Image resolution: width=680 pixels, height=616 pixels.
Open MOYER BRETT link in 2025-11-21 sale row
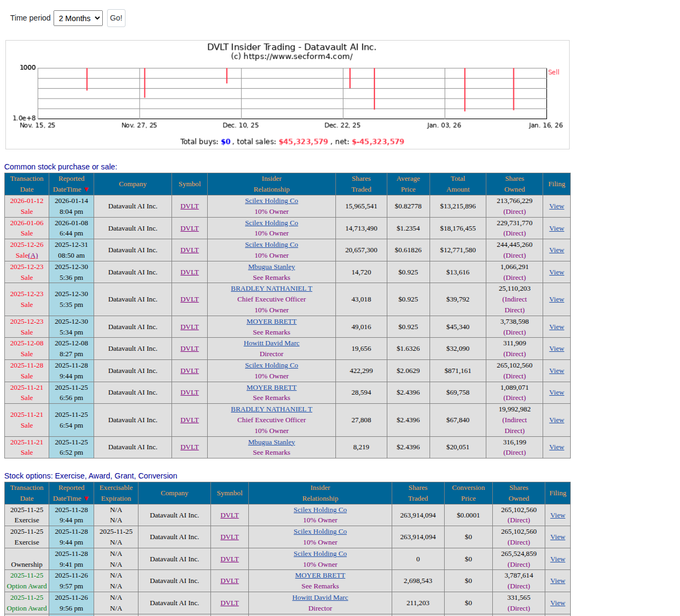pyautogui.click(x=272, y=388)
